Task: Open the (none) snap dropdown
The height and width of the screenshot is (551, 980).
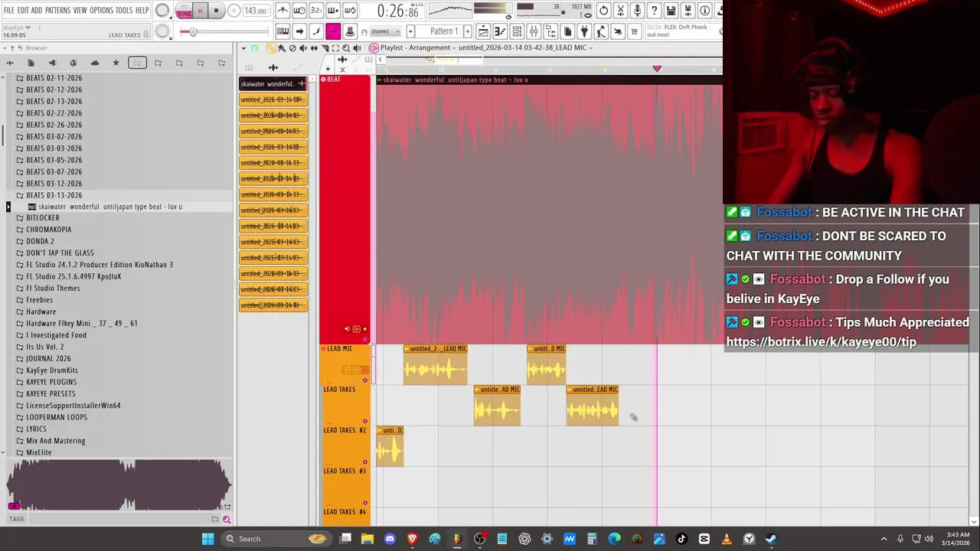Action: tap(384, 31)
